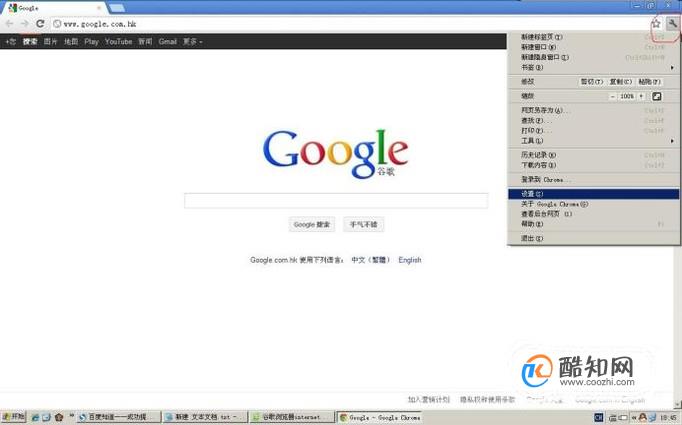Click the Google search input box
682x425 pixels.
[x=336, y=201]
